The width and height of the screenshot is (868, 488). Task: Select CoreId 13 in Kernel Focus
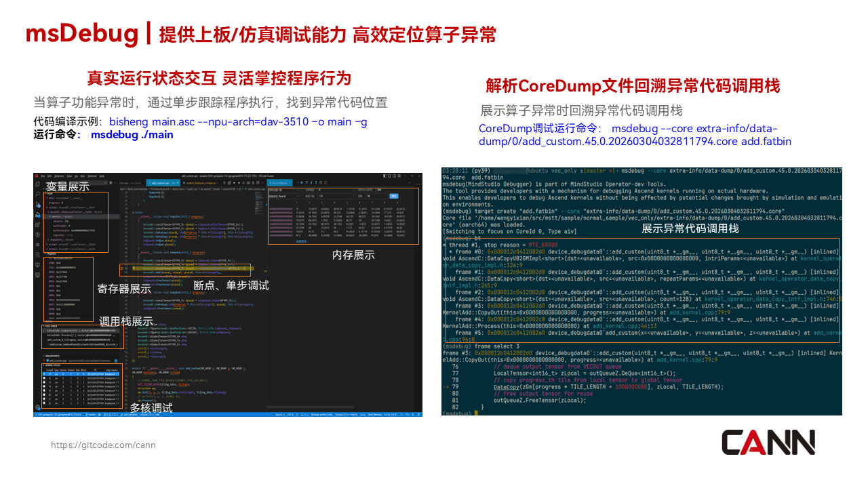(81, 382)
